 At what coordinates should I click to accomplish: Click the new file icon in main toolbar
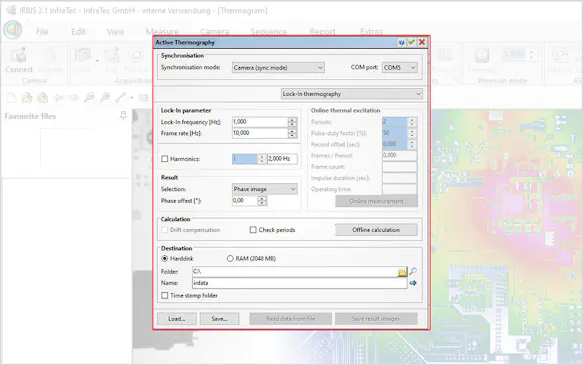click(x=12, y=98)
